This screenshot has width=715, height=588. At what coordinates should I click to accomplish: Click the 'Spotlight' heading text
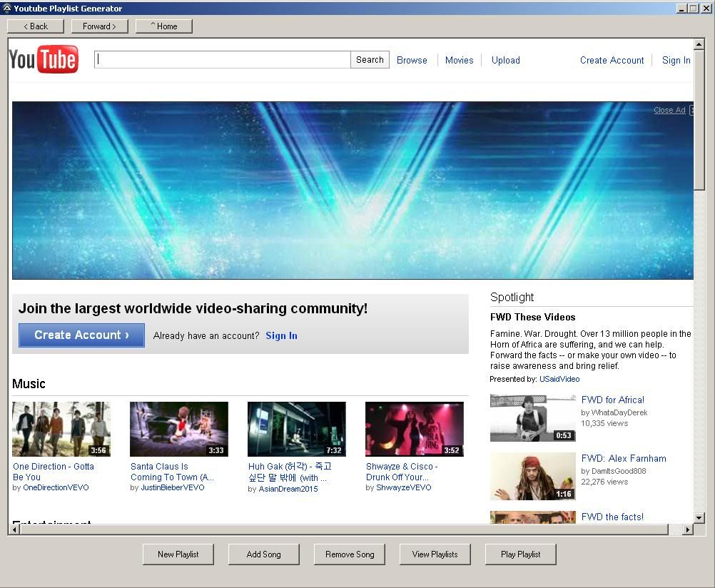coord(512,298)
